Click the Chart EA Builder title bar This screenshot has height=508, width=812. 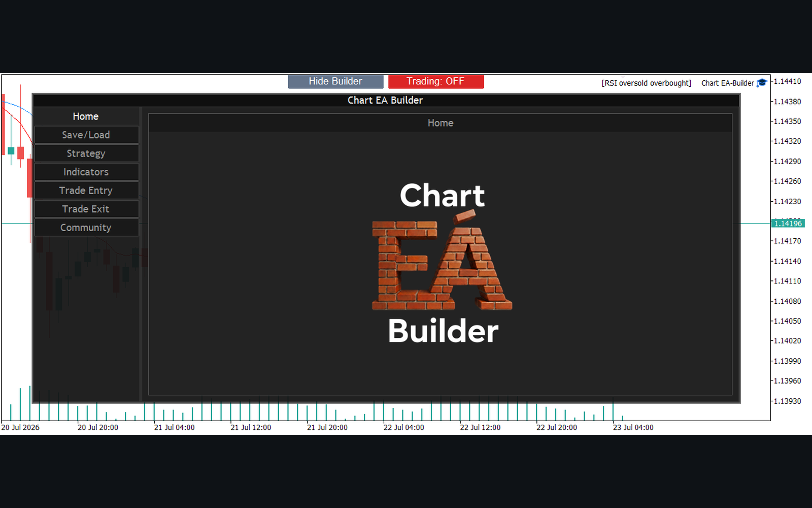click(x=386, y=100)
